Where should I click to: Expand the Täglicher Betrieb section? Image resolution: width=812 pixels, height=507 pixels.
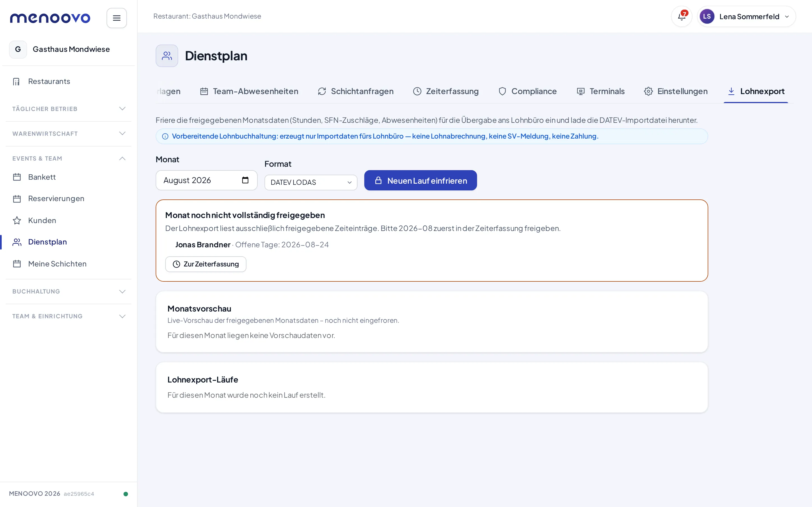[x=69, y=109]
